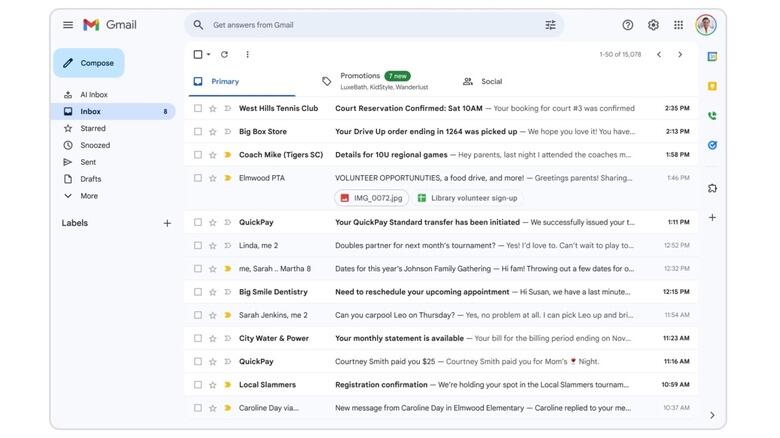Star the Big Box Store email
Image resolution: width=780 pixels, height=438 pixels.
pyautogui.click(x=213, y=132)
